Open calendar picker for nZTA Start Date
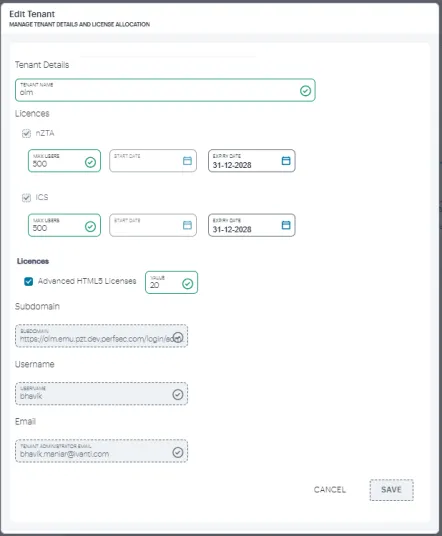Screen dimensions: 442x536 (187, 161)
